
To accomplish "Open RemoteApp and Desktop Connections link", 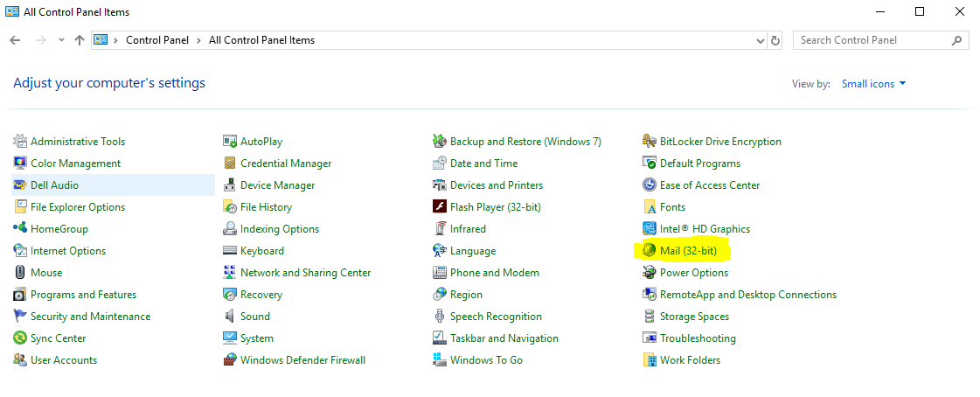I will 748,295.
